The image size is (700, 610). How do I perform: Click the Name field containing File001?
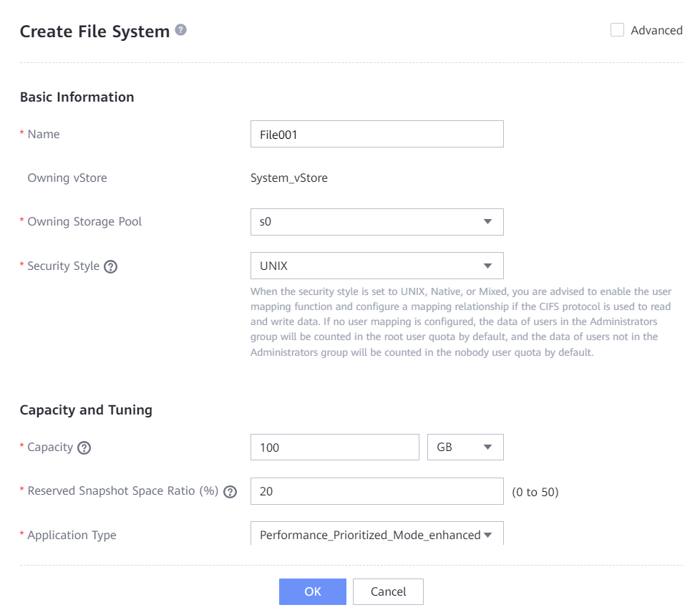pyautogui.click(x=376, y=134)
